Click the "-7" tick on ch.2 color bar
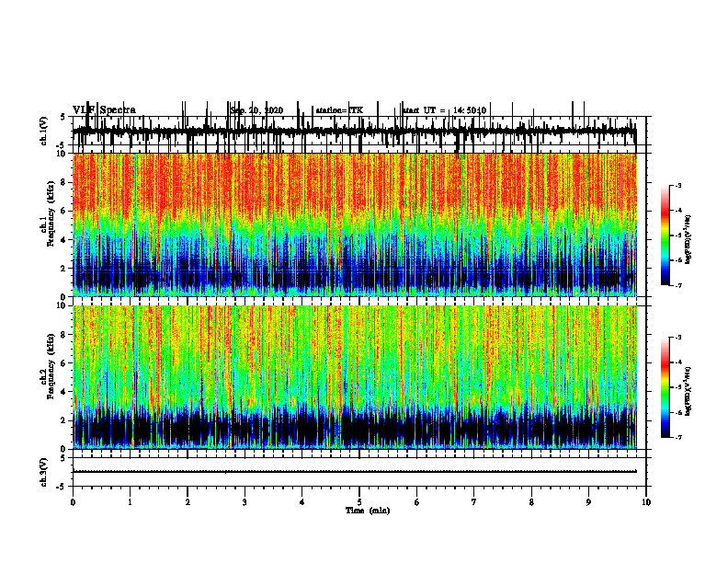This screenshot has height=563, width=728. [x=677, y=437]
